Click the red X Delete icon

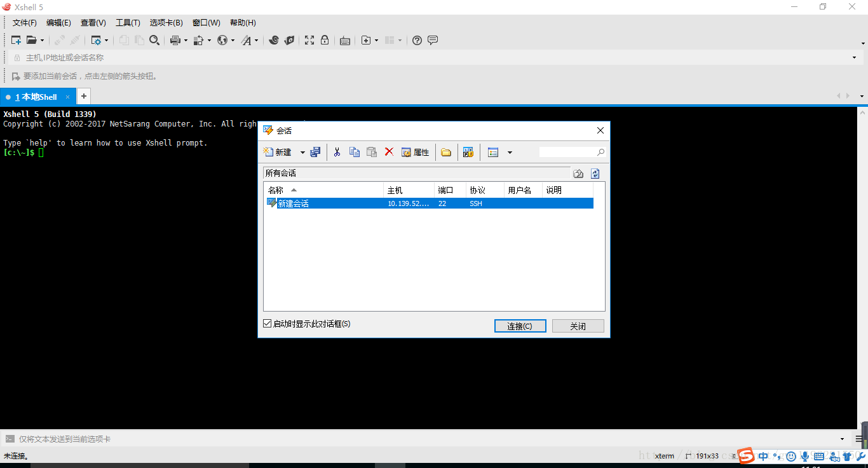click(x=389, y=152)
